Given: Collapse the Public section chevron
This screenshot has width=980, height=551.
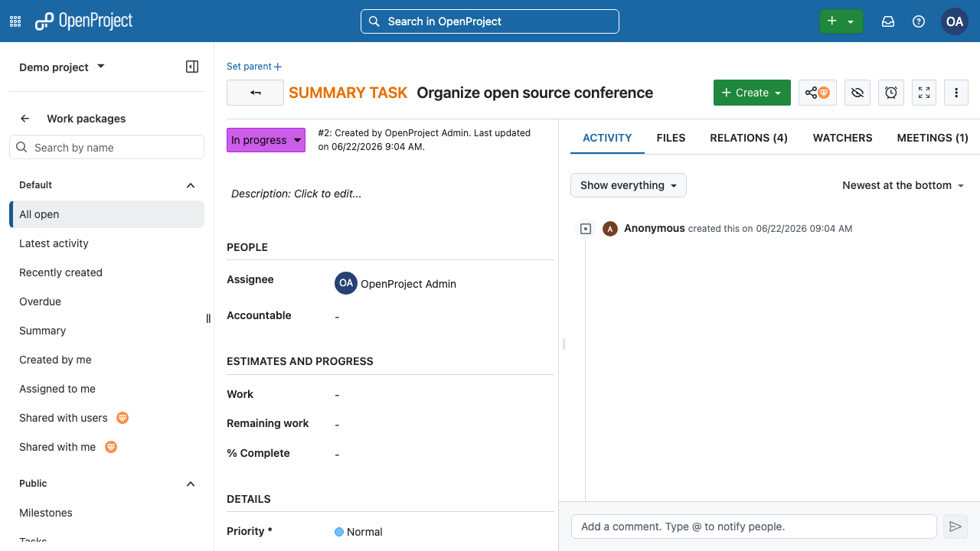Looking at the screenshot, I should [x=191, y=484].
